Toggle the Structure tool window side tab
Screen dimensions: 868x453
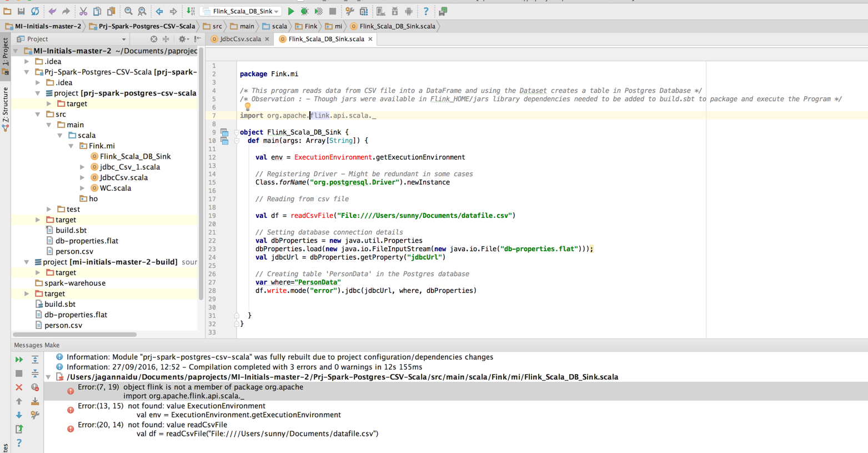pyautogui.click(x=6, y=108)
